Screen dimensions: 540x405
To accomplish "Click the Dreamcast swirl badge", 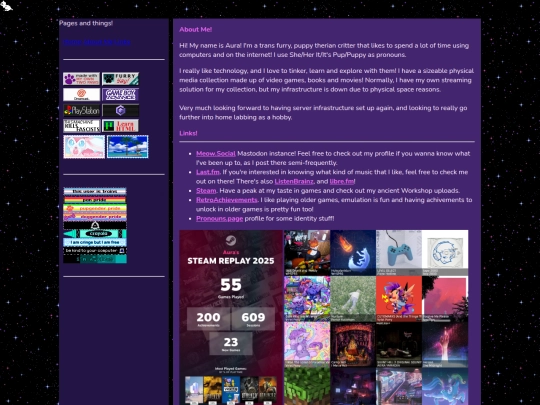I will [x=82, y=94].
